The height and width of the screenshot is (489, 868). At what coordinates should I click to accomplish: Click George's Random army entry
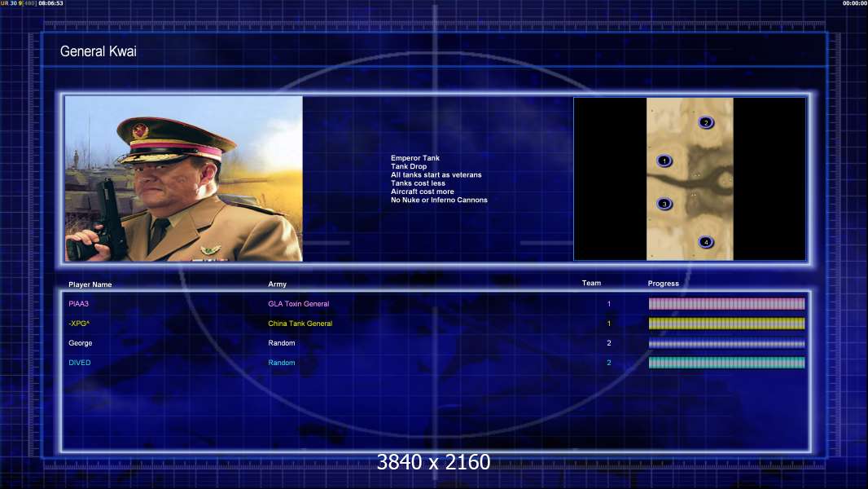(x=281, y=343)
